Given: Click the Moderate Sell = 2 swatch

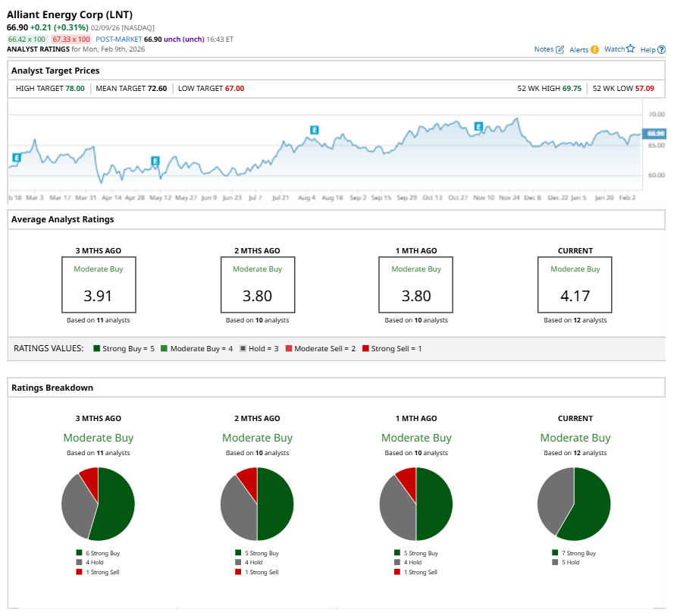Looking at the screenshot, I should 288,348.
